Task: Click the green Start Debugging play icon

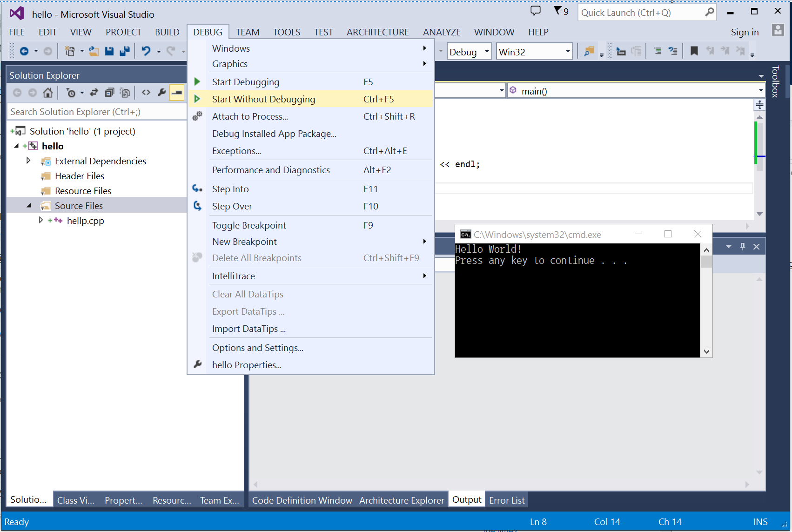Action: click(x=197, y=82)
